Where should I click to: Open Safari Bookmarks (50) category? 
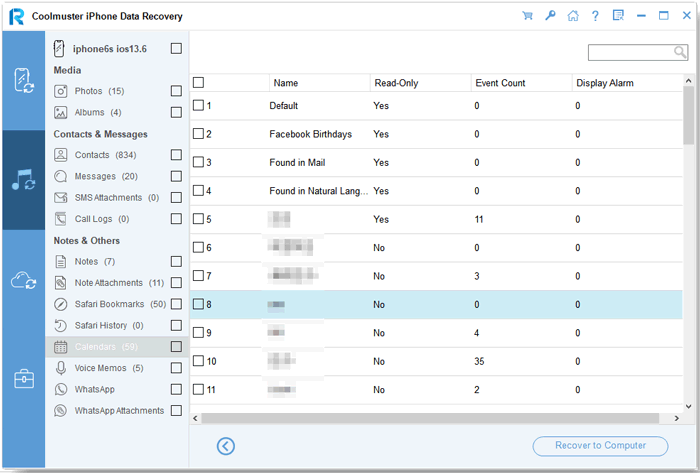pyautogui.click(x=120, y=304)
